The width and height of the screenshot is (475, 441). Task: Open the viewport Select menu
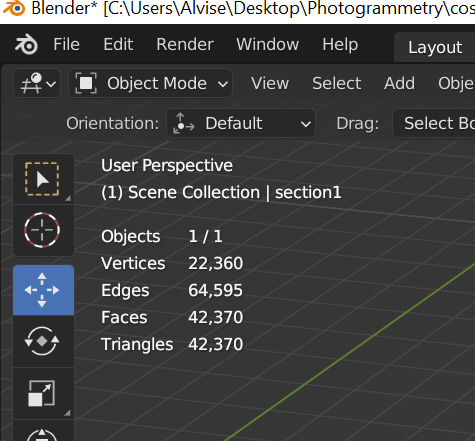(x=336, y=83)
